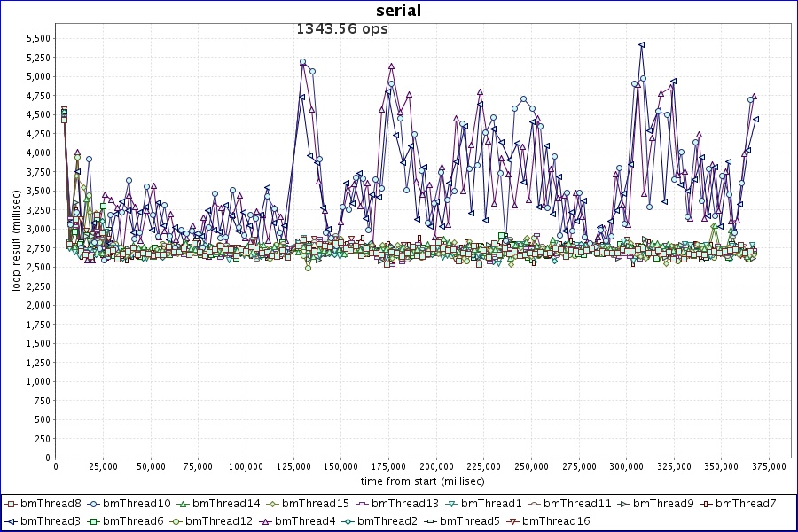Click the bmThread6 legend label

tap(136, 520)
